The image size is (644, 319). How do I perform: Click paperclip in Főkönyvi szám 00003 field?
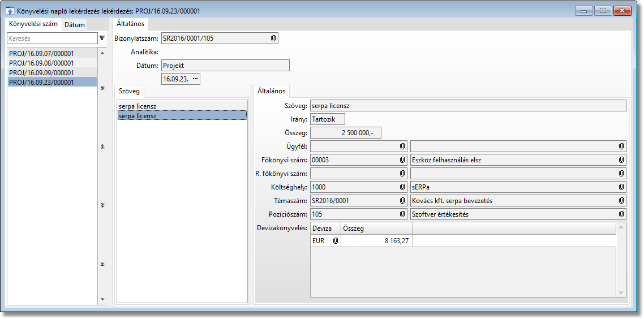402,160
